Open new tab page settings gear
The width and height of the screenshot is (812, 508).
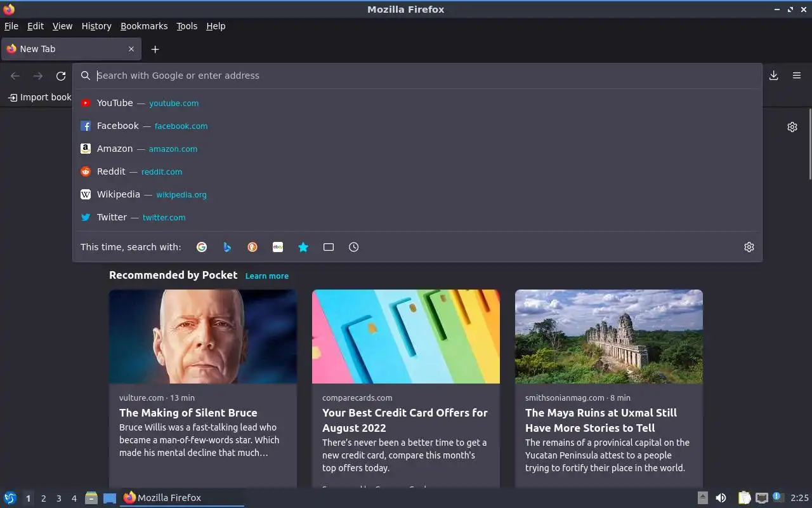[792, 127]
